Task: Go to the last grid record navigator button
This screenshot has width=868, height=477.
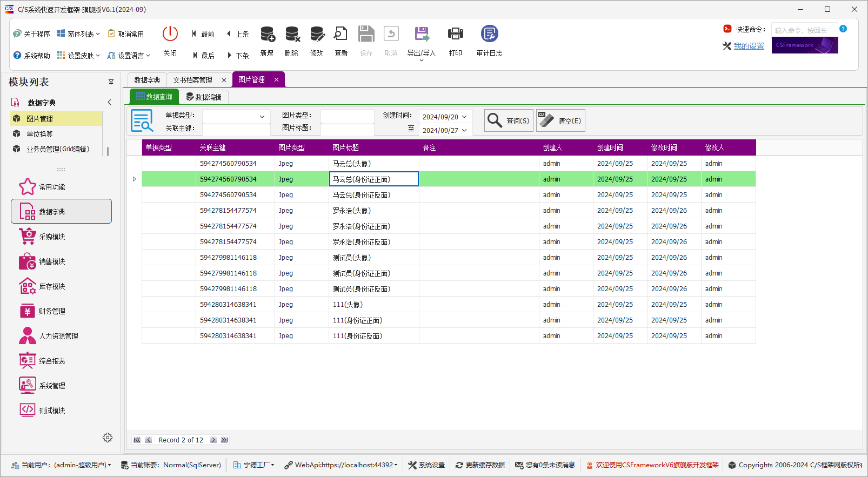Action: (224, 440)
